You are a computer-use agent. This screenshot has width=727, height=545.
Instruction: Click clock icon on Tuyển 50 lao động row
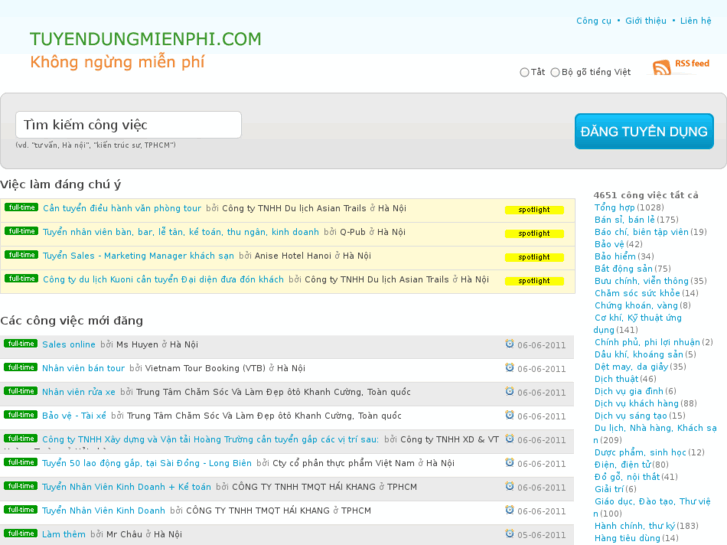(x=510, y=462)
